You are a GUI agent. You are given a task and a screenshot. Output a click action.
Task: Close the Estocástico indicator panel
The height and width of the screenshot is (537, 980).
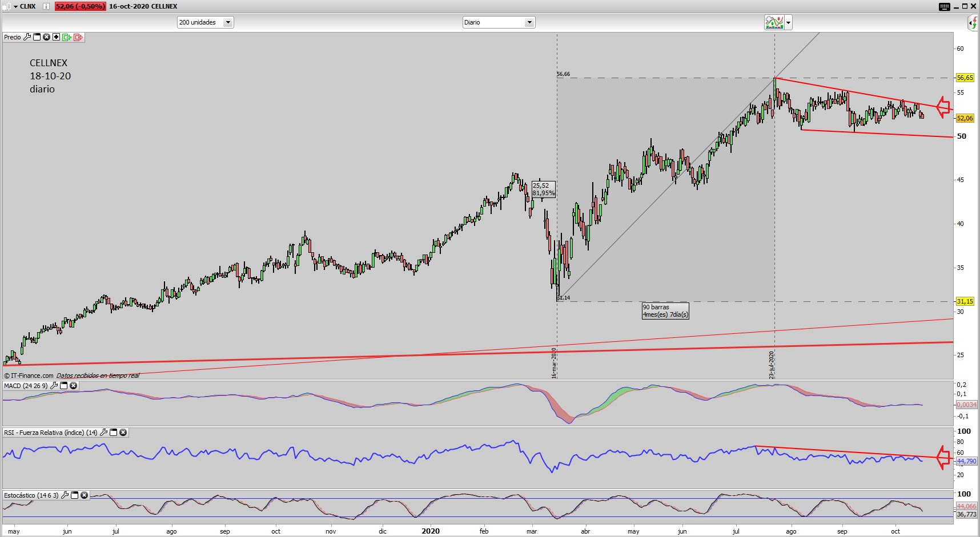(84, 495)
